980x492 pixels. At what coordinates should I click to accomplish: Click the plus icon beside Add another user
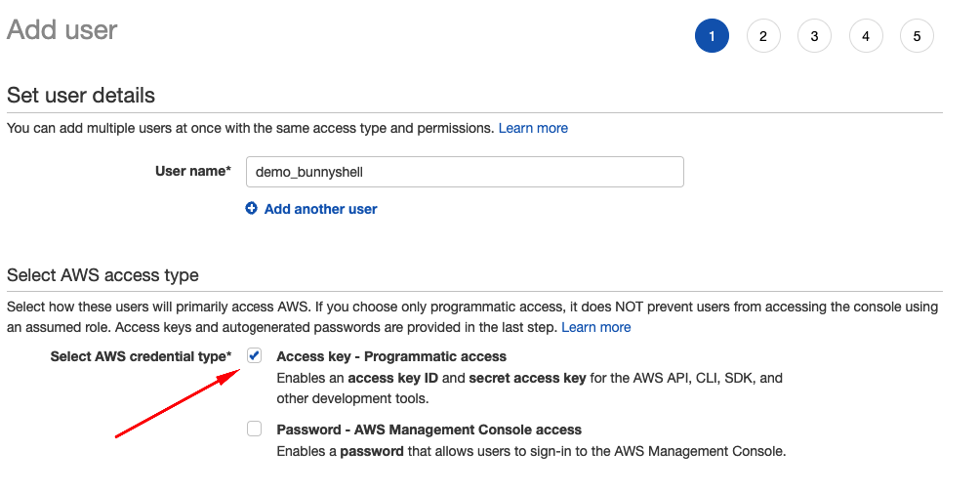point(252,208)
